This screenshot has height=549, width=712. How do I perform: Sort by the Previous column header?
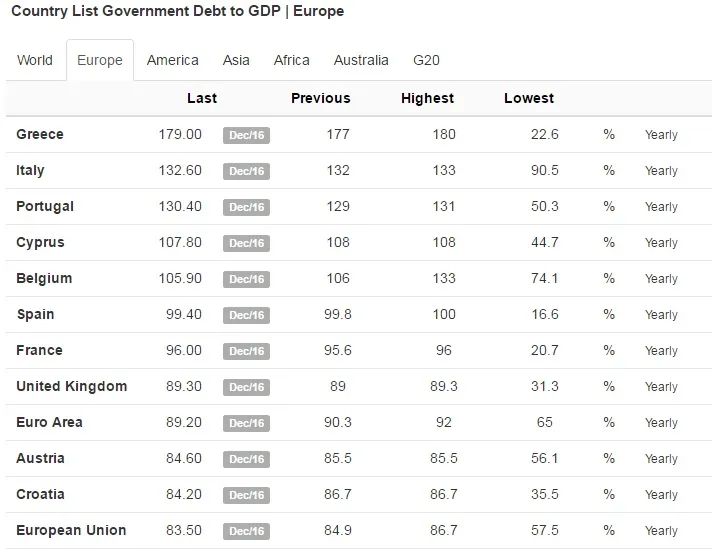321,98
